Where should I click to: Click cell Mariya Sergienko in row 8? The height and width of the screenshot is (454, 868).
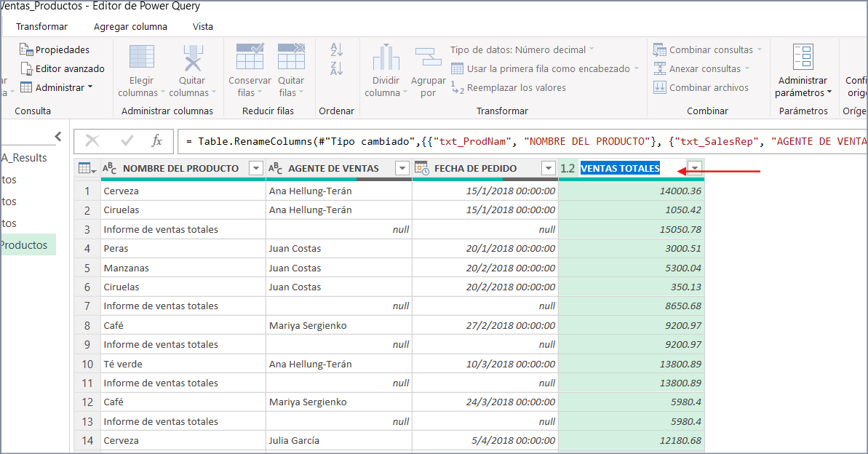click(x=339, y=325)
